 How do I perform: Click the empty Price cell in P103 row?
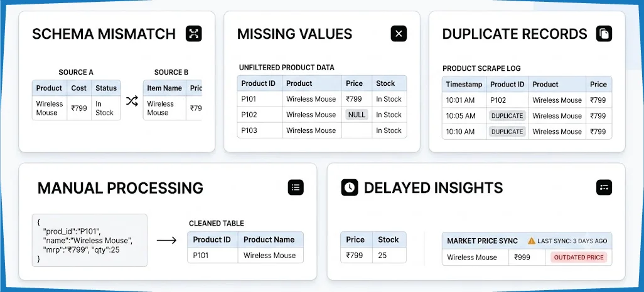357,130
